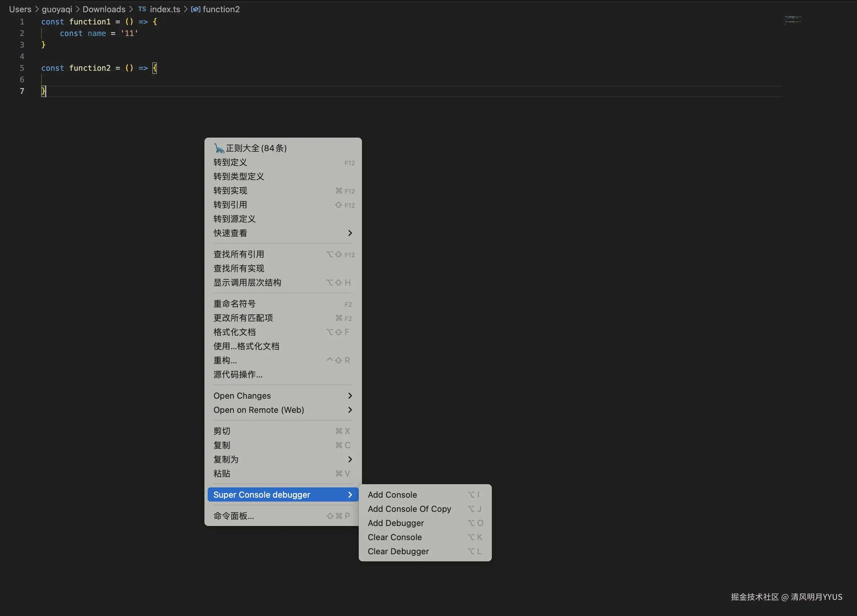Image resolution: width=857 pixels, height=616 pixels.
Task: Expand the 快速查看 submenu arrow
Action: pyautogui.click(x=350, y=233)
